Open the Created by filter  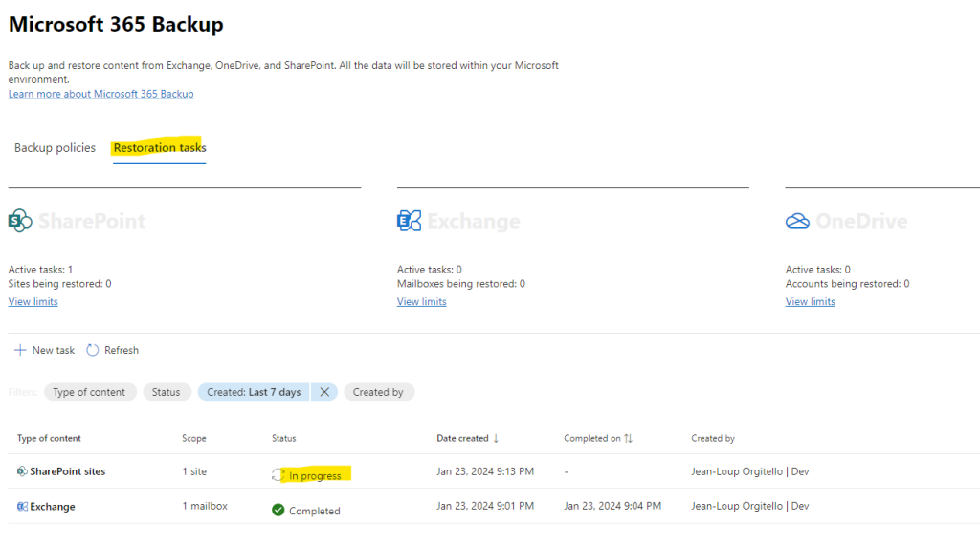(x=378, y=392)
